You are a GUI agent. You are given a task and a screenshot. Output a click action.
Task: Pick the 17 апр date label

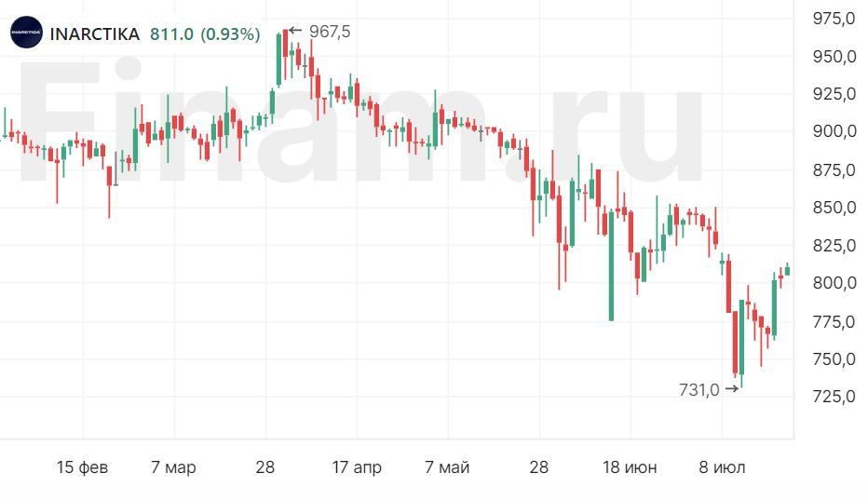click(x=356, y=467)
